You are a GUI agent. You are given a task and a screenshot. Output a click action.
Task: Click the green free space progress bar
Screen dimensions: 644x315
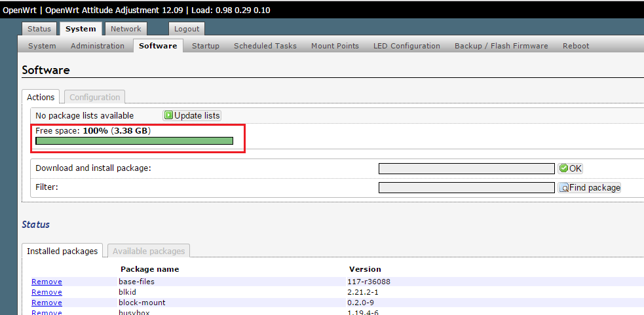[x=134, y=141]
